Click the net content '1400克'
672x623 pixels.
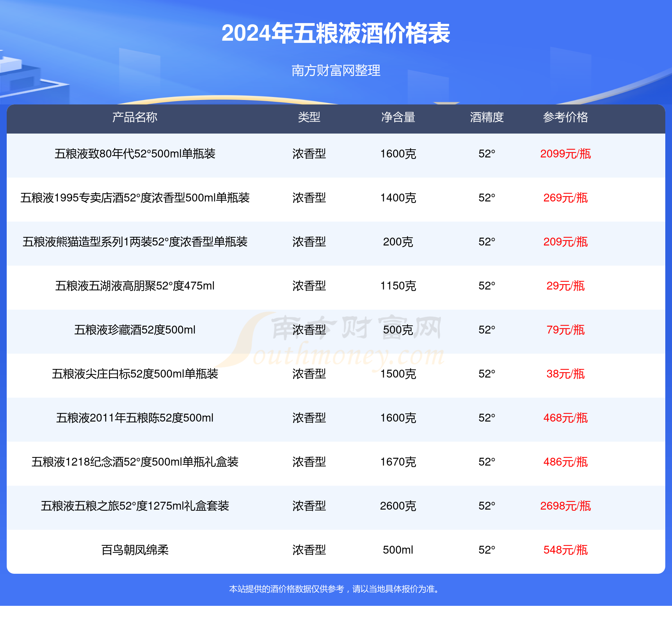tap(398, 198)
